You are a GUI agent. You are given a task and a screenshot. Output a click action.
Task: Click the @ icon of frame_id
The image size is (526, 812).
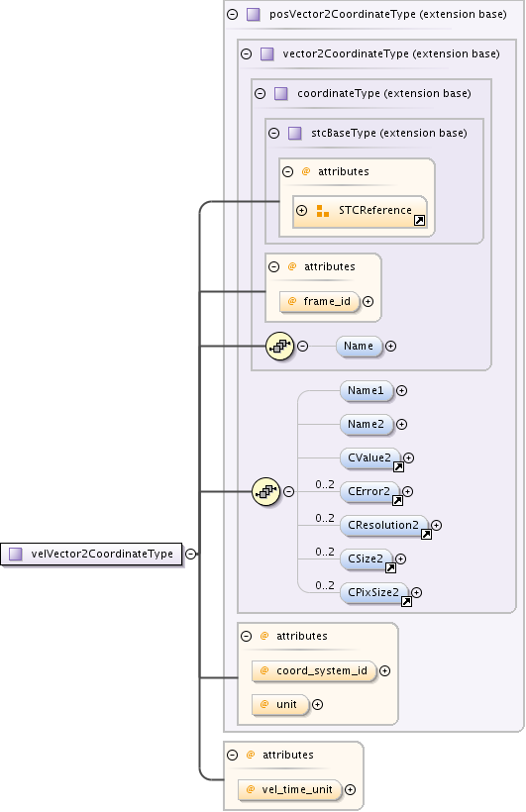tap(292, 301)
